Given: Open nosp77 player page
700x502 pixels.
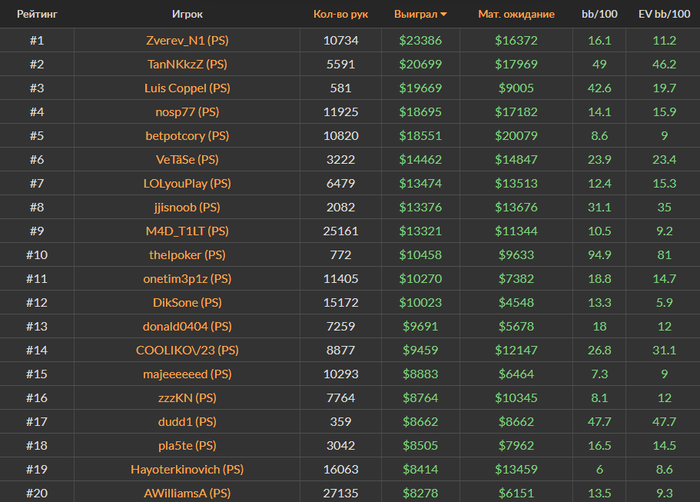Looking at the screenshot, I should click(187, 112).
